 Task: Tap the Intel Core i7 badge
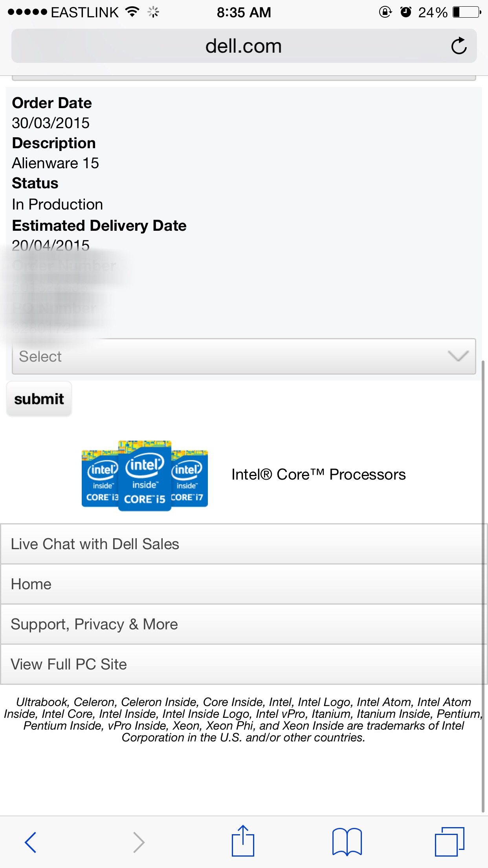pos(189,478)
